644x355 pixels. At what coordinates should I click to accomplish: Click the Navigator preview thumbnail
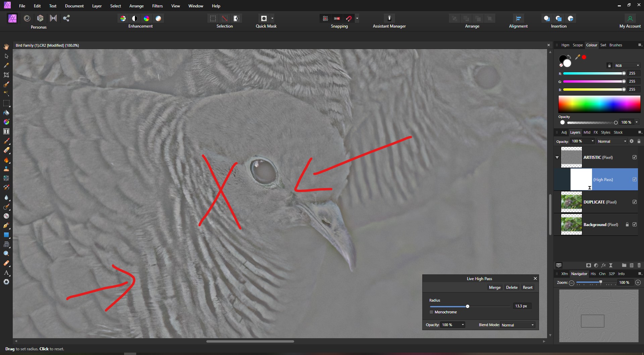coord(599,316)
